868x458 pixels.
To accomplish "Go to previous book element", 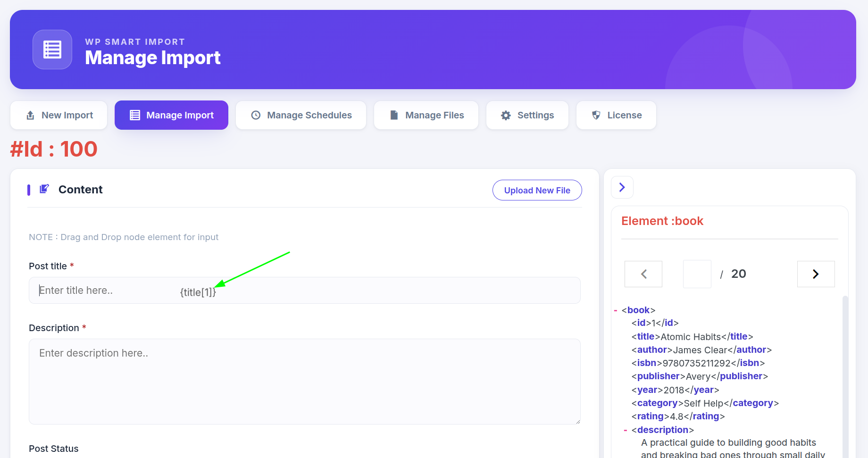I will [643, 274].
